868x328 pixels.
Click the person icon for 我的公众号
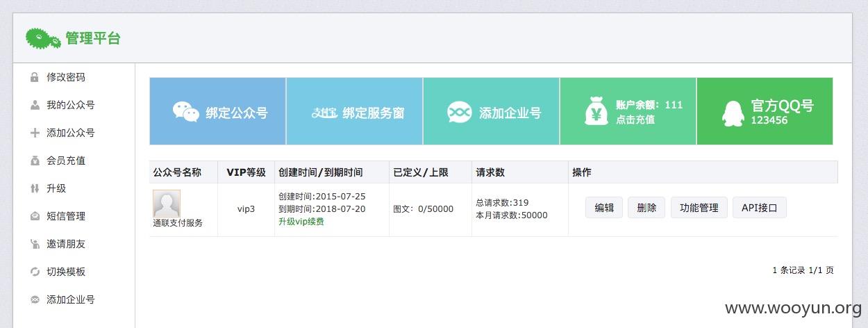click(35, 105)
